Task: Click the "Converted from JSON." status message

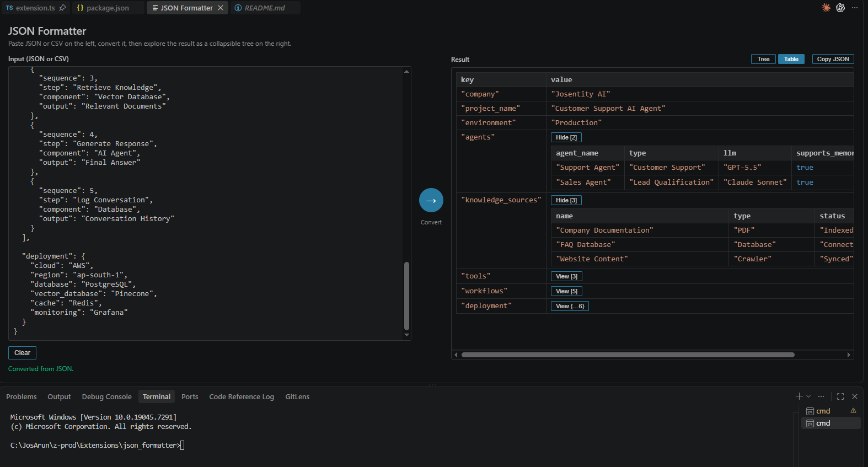Action: tap(41, 369)
